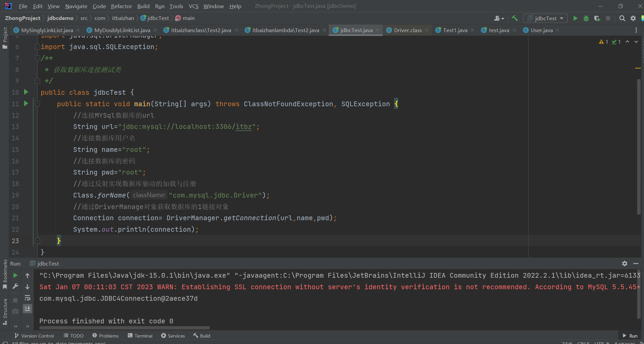Click run gutter arrow beside class jdbcTest
This screenshot has width=644, height=344.
click(x=26, y=92)
